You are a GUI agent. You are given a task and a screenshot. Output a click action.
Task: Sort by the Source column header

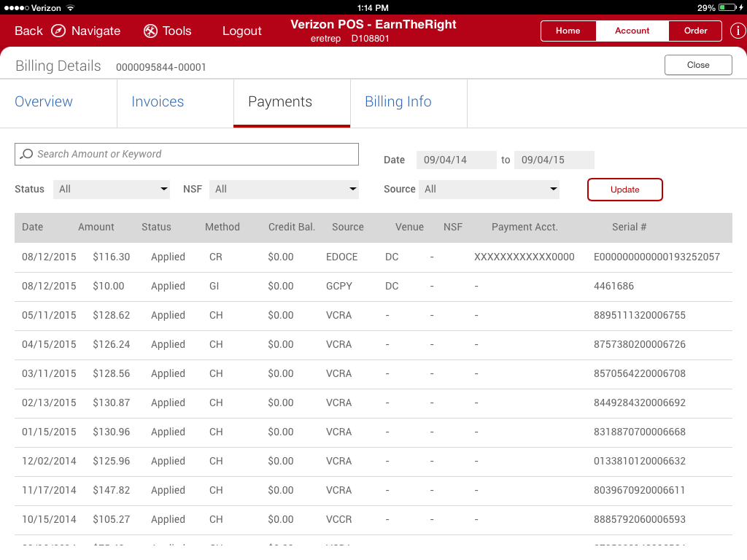[348, 227]
